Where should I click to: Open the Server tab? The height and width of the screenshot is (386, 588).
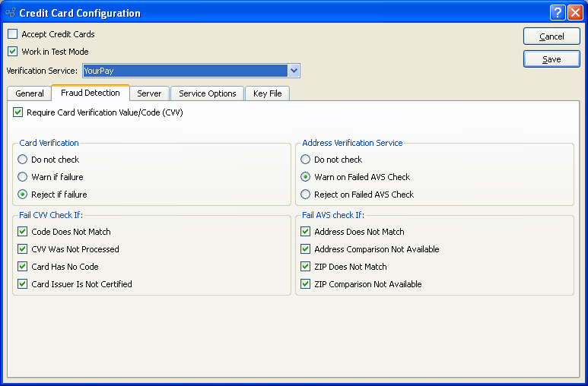tap(149, 93)
